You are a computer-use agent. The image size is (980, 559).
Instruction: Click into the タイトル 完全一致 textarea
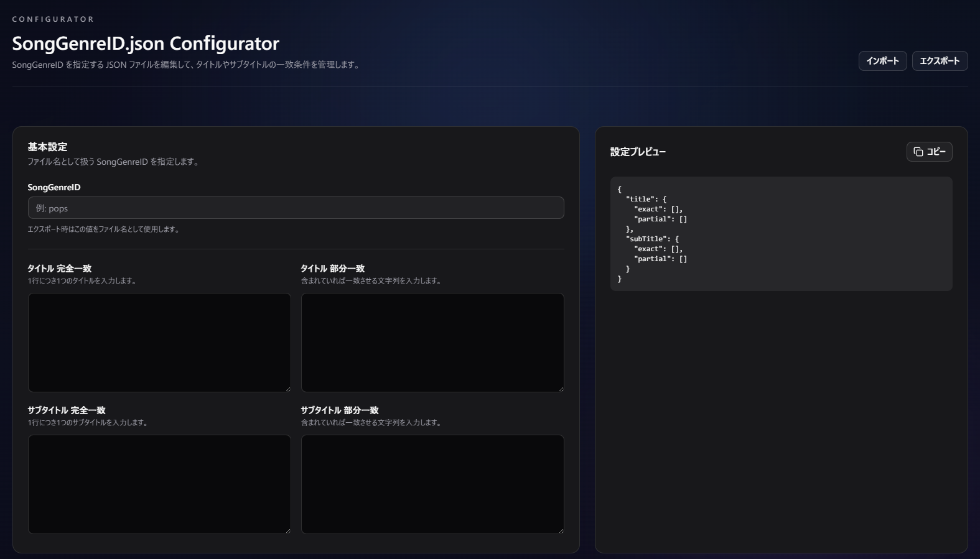point(159,343)
